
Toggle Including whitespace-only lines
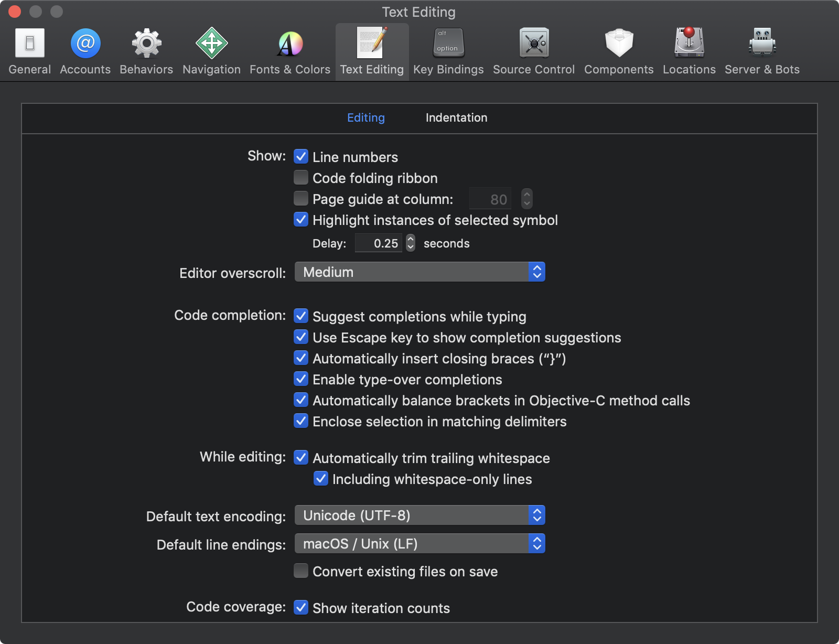(321, 478)
